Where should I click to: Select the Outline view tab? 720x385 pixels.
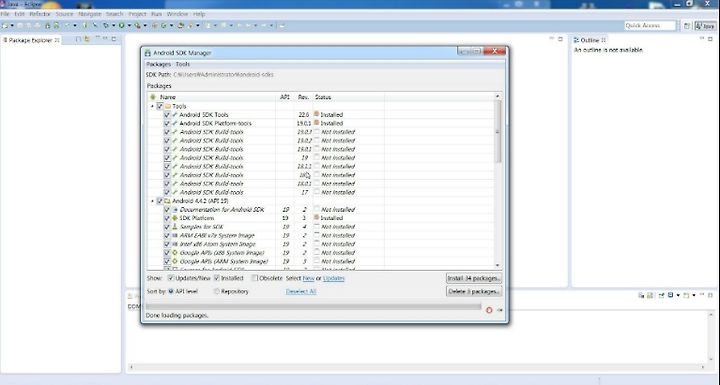point(590,40)
